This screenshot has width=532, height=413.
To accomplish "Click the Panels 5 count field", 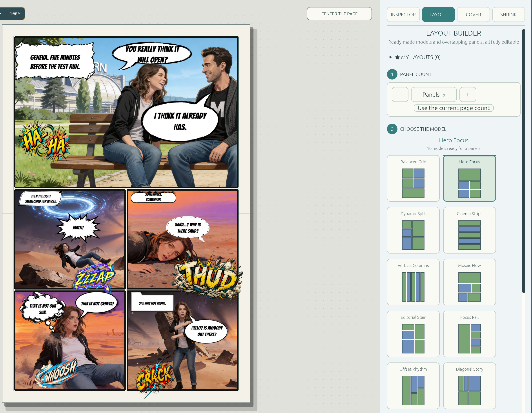I will pyautogui.click(x=434, y=95).
